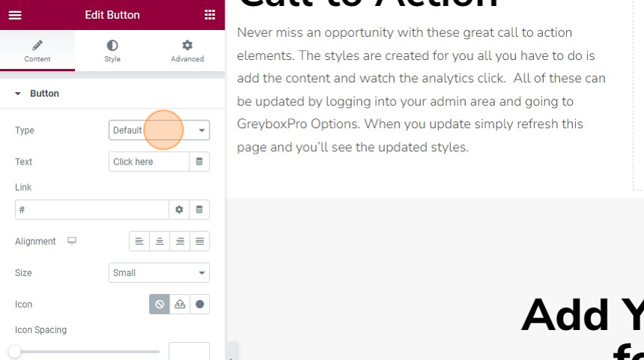Click dynamic tags icon next to Link field
Screen dimensions: 644x360
[x=199, y=210]
